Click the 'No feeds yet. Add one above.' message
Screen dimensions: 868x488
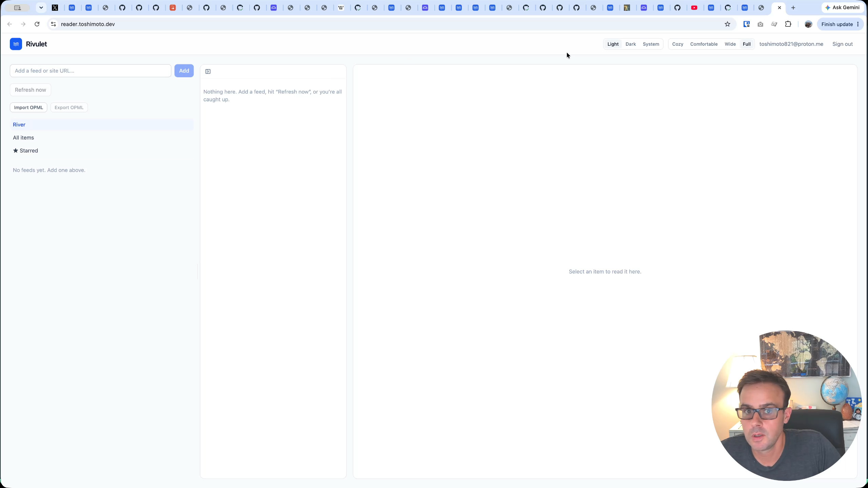(x=49, y=170)
